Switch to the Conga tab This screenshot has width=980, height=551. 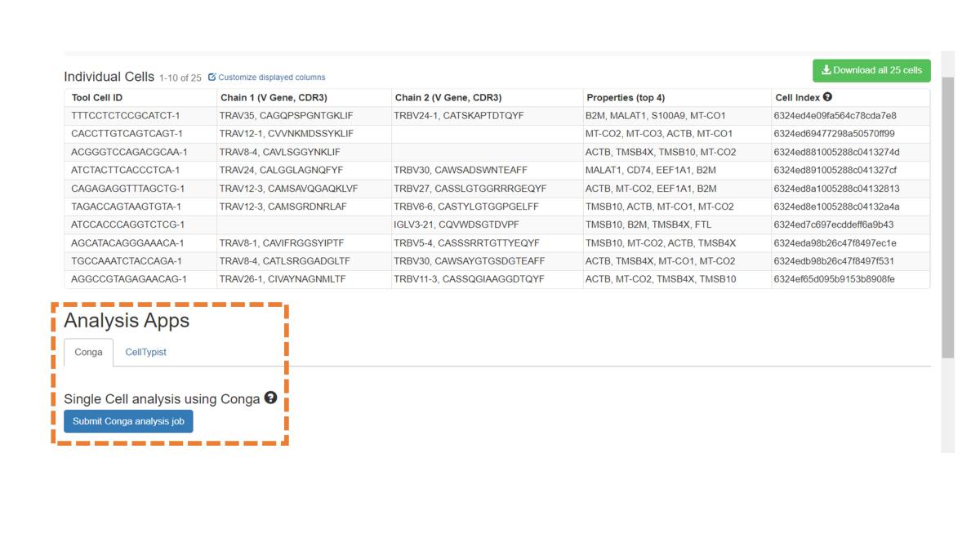(88, 352)
